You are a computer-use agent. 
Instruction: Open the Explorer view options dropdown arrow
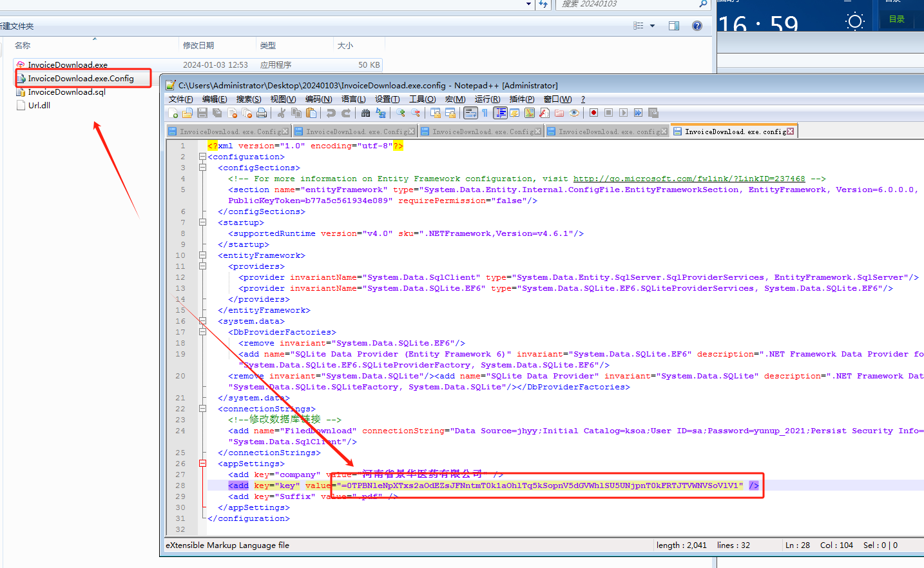pos(652,26)
